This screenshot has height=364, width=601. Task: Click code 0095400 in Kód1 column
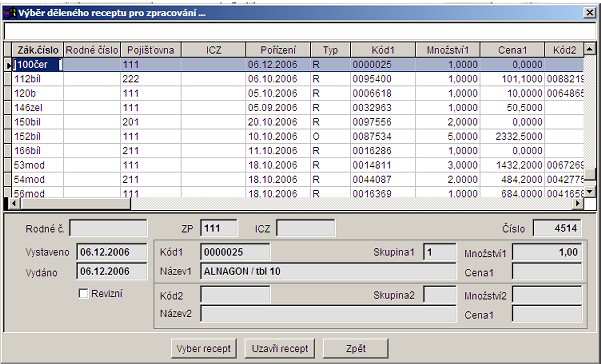click(372, 79)
